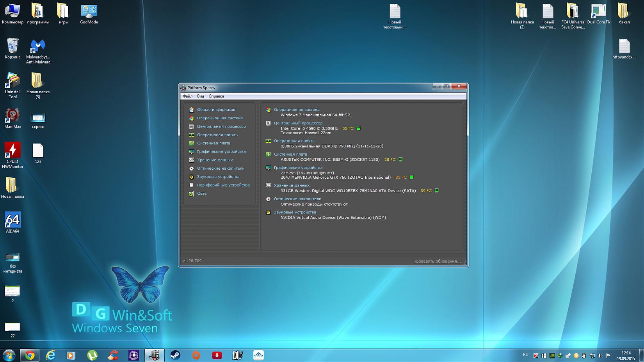Click the GPU 81 °C temperature indicator
The height and width of the screenshot is (362, 644).
(x=411, y=177)
